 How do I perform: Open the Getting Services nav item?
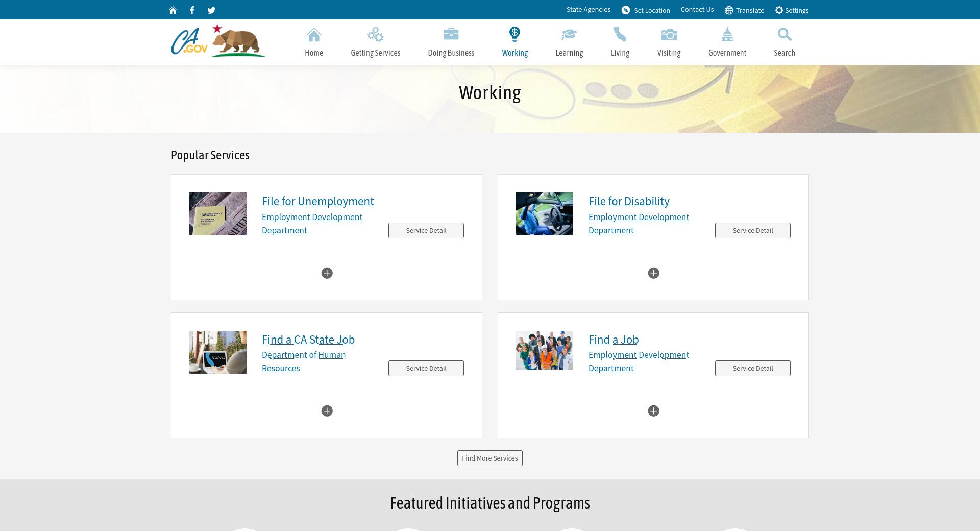point(375,42)
